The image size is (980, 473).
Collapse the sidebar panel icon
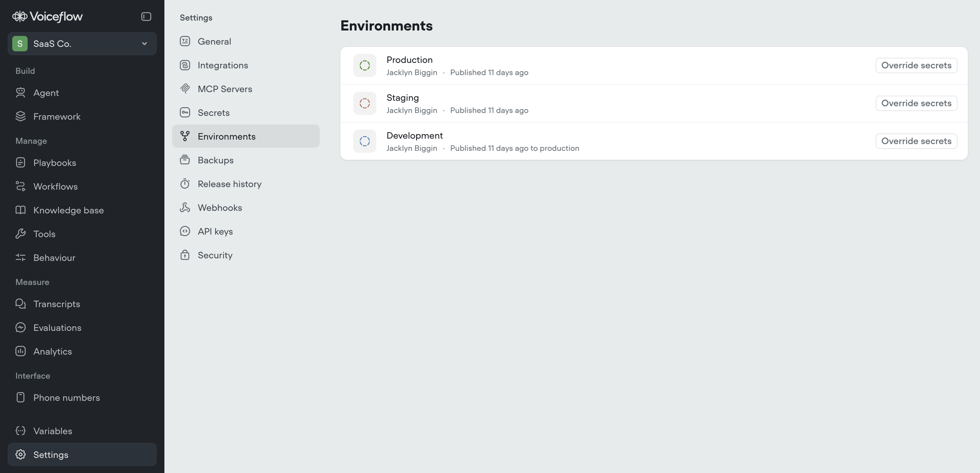coord(146,16)
